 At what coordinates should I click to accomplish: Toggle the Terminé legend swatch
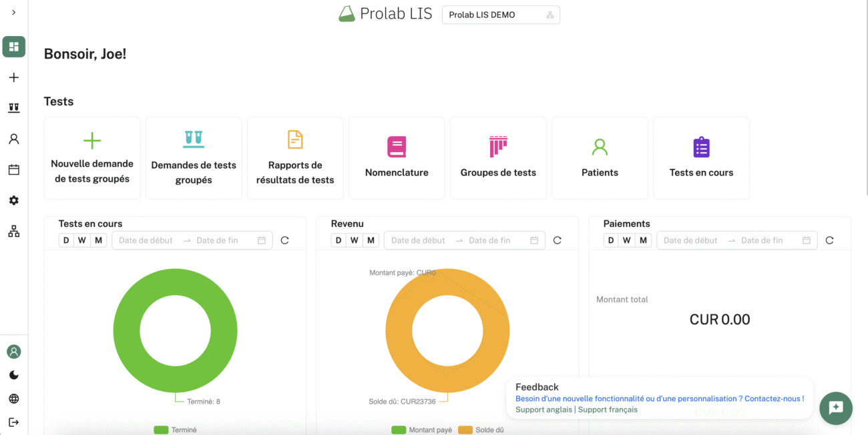pos(161,430)
